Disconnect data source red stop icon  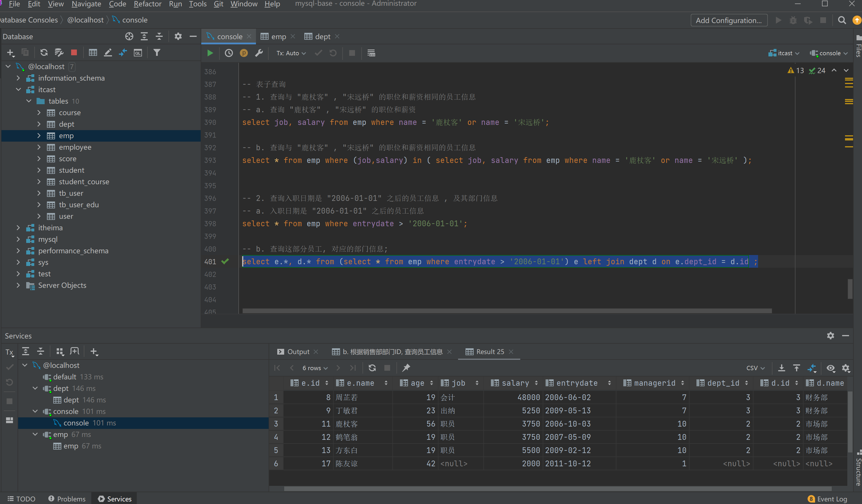[x=74, y=53]
